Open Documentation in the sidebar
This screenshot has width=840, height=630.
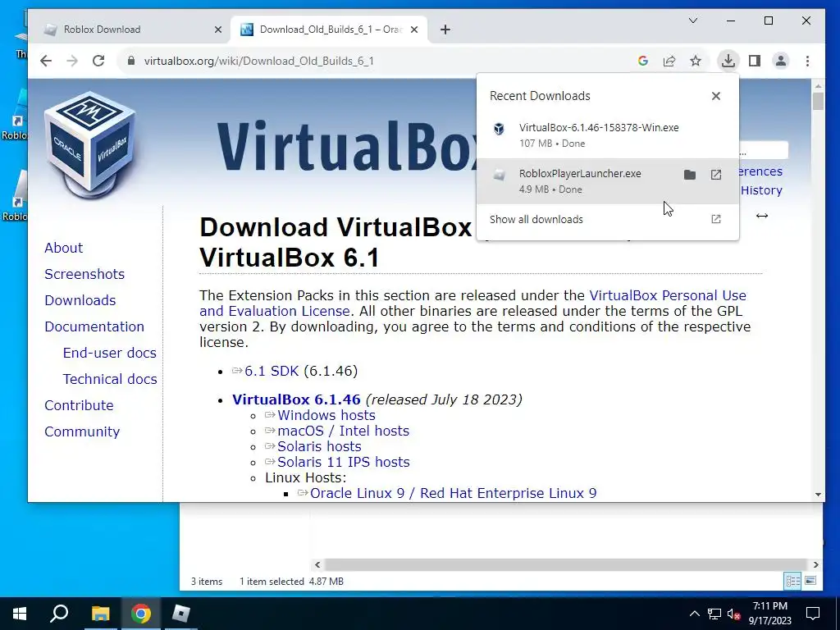point(94,326)
